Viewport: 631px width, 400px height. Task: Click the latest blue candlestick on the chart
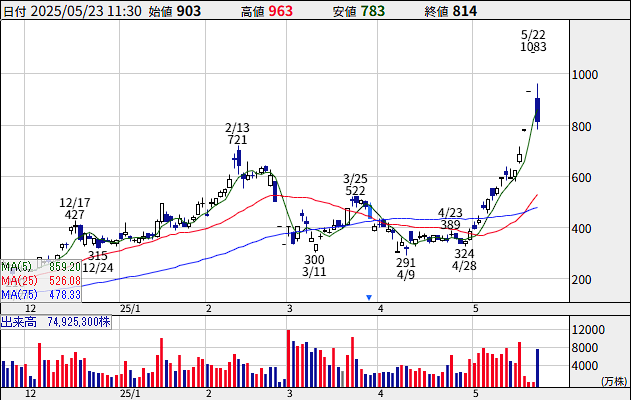coord(538,109)
